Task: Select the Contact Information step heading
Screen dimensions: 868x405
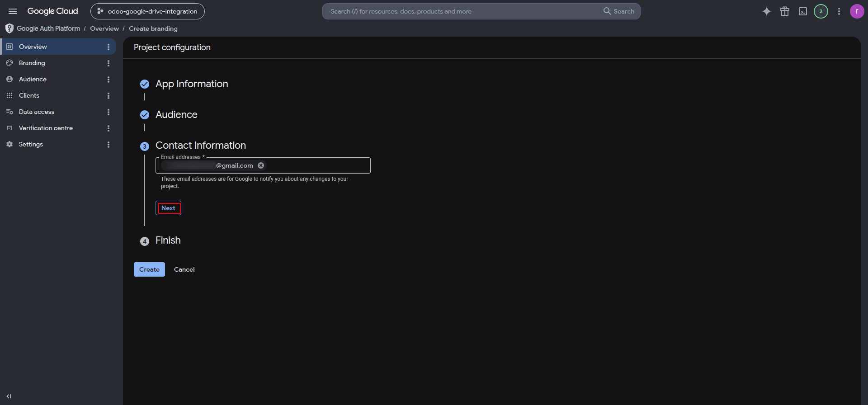Action: (x=201, y=146)
